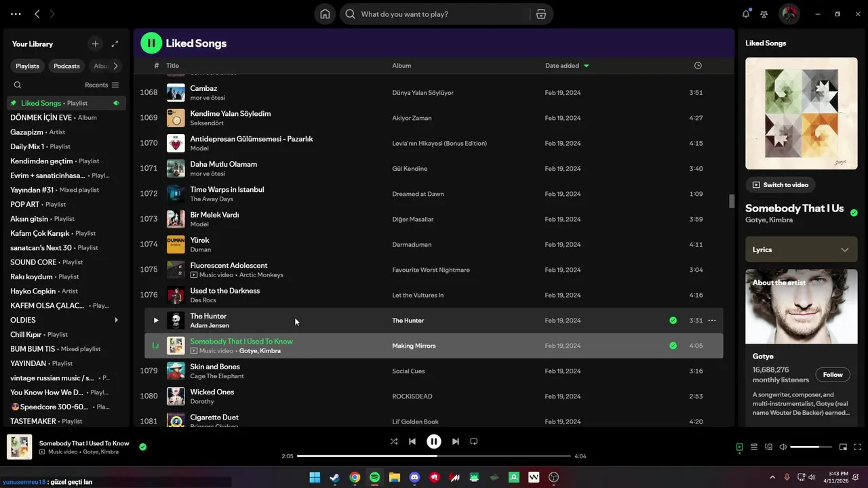Open the user profile avatar menu
Image resolution: width=868 pixels, height=488 pixels.
tap(789, 14)
